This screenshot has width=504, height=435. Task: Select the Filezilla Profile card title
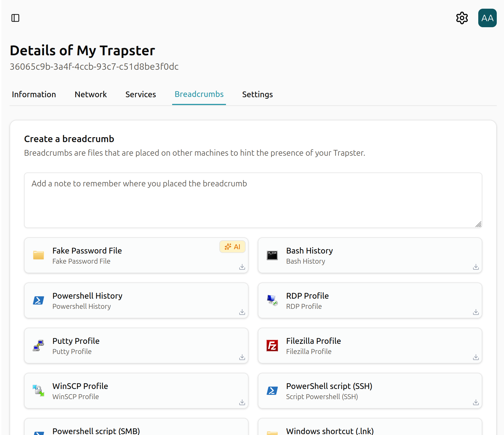click(314, 341)
